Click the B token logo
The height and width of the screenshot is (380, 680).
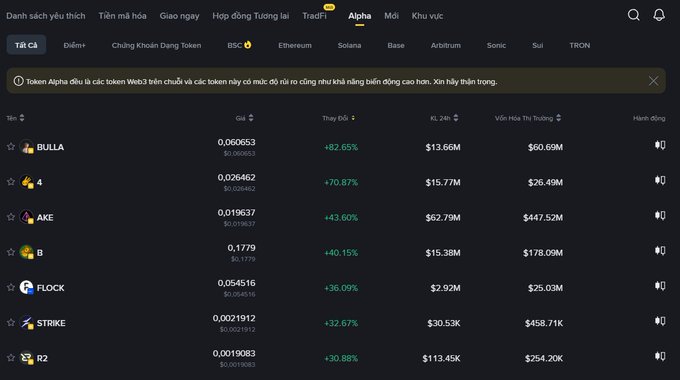click(26, 252)
